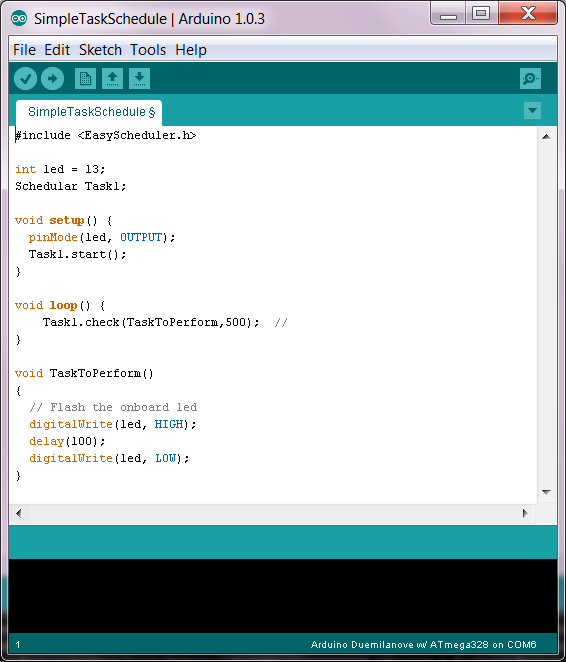Click the 'void setup() {' line

[x=63, y=220]
